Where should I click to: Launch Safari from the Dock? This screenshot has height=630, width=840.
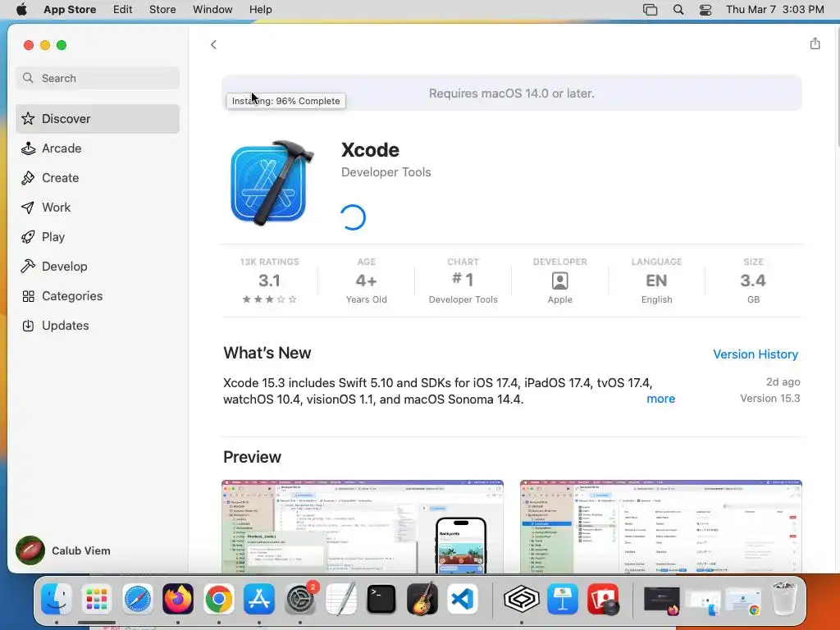[138, 599]
